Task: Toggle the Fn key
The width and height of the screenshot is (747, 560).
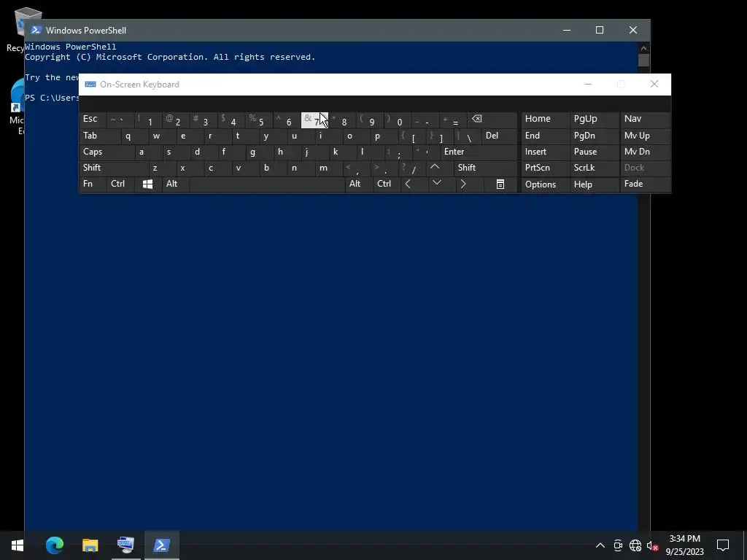Action: 93,184
